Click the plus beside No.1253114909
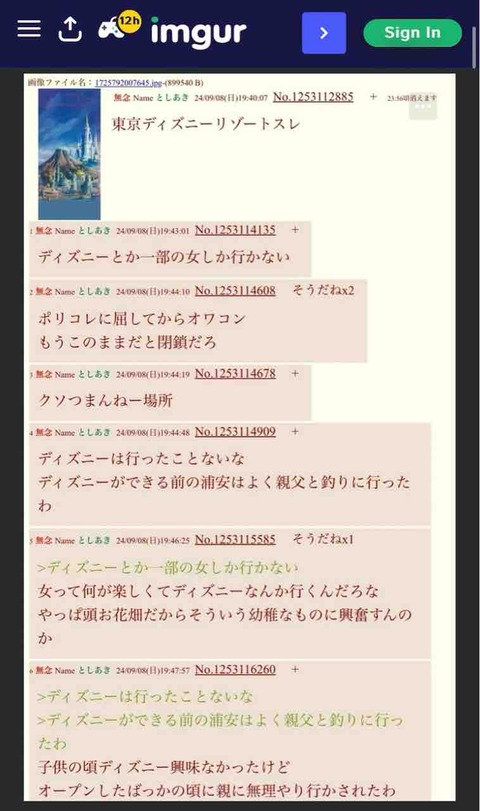The width and height of the screenshot is (480, 811). click(x=295, y=431)
